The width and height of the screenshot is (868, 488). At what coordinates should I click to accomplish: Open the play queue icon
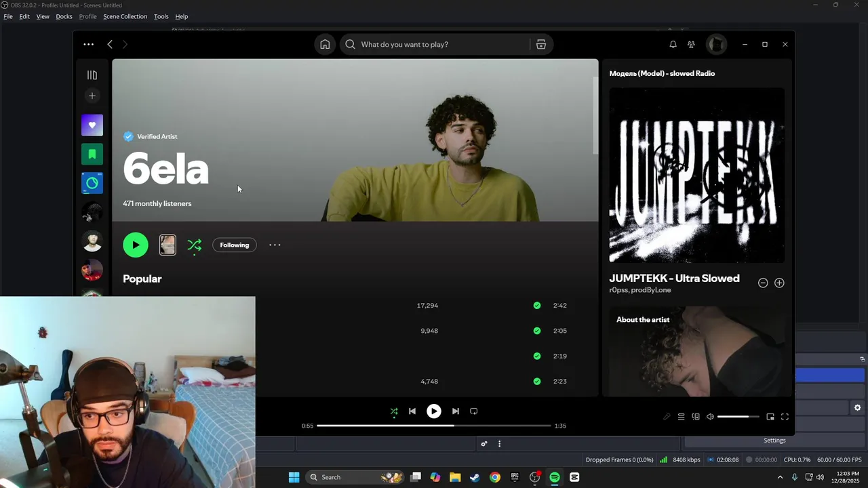pos(682,417)
